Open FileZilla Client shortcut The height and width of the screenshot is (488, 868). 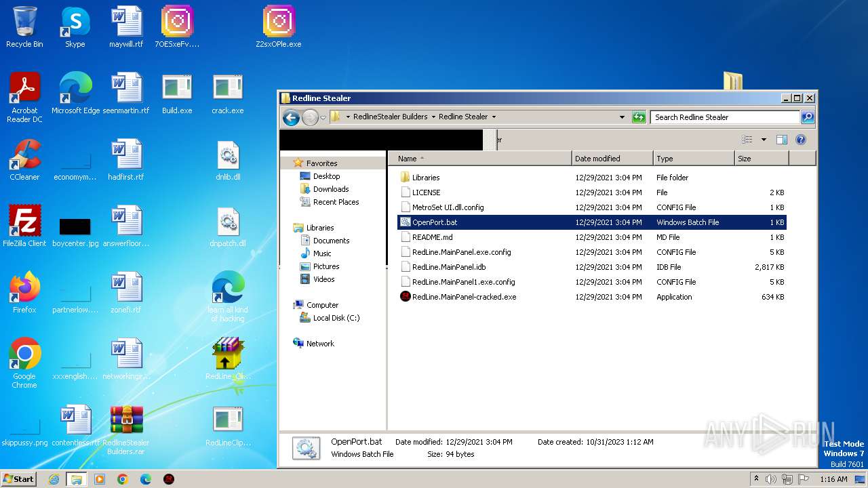point(24,226)
